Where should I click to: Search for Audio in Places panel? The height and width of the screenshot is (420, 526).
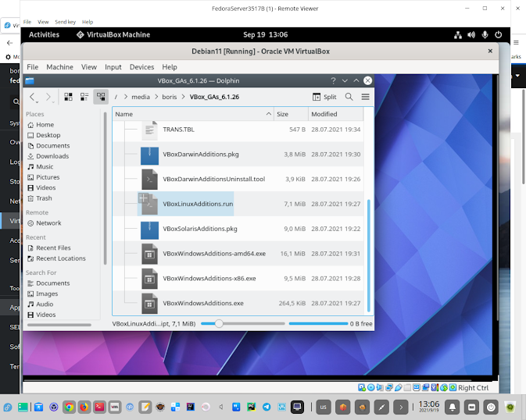point(41,304)
